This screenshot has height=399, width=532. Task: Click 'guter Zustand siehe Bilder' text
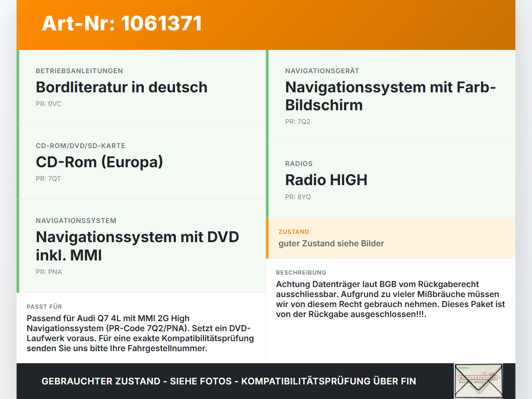click(x=331, y=243)
